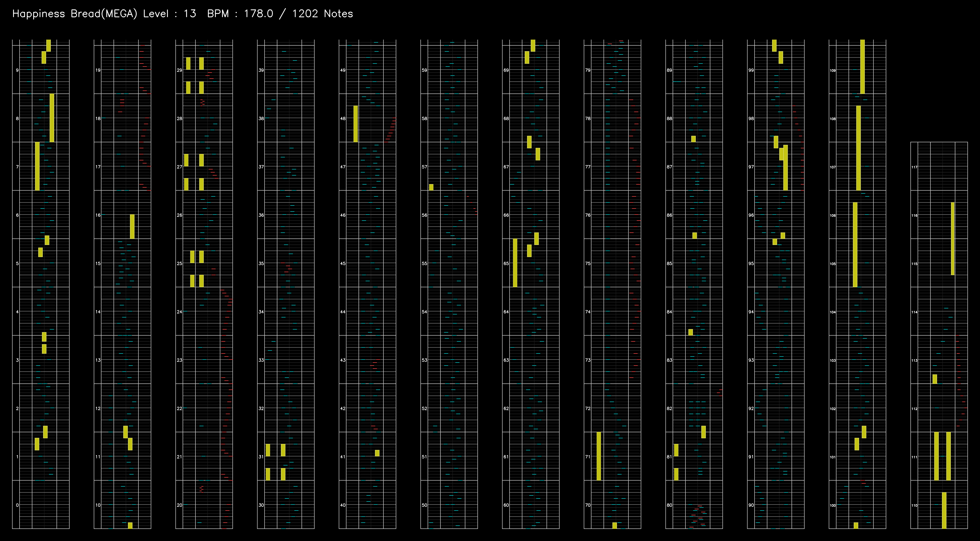Screen dimensions: 980x541
Task: Click measure number label 76
Action: (588, 215)
